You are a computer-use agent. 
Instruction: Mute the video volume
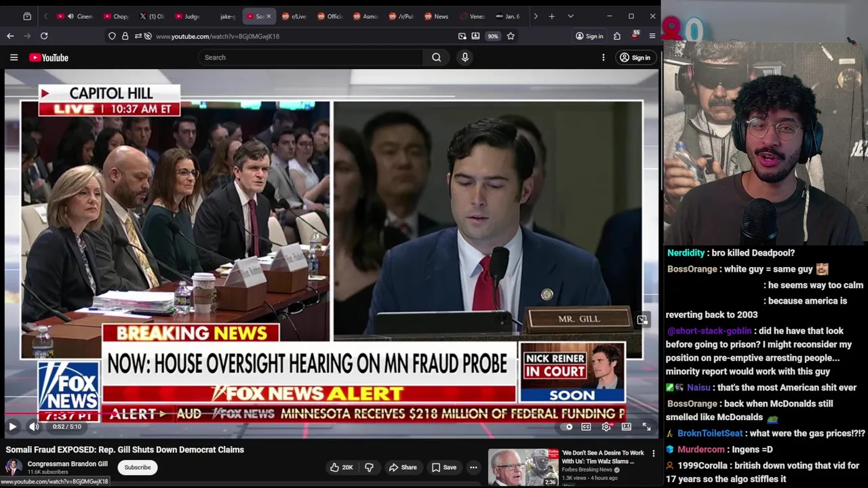[34, 426]
